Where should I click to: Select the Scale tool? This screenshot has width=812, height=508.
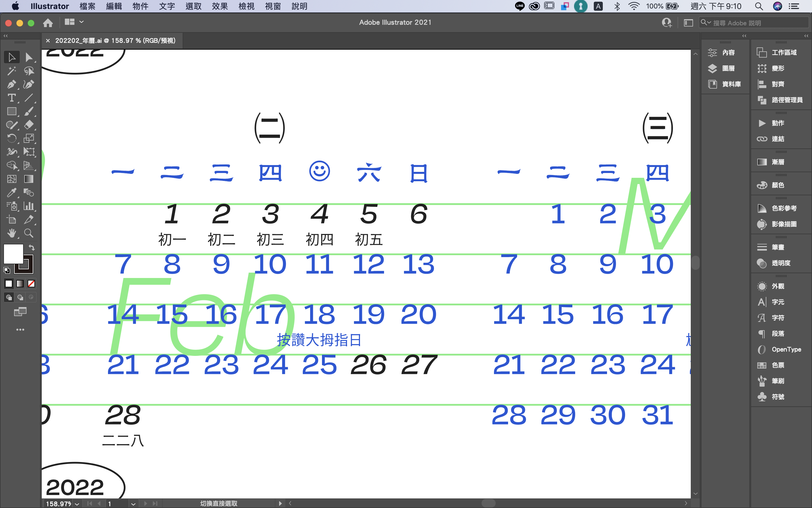(x=29, y=138)
